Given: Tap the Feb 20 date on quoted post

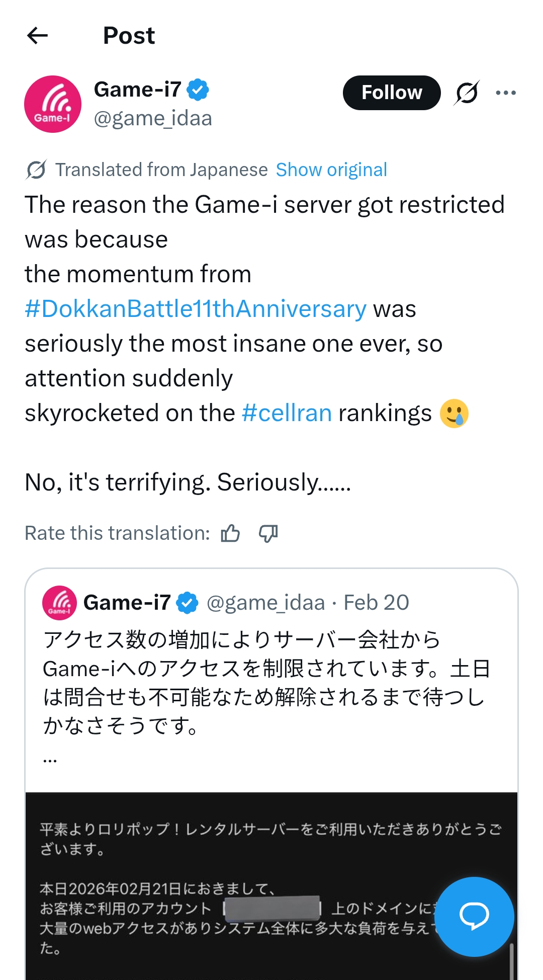Looking at the screenshot, I should 376,603.
